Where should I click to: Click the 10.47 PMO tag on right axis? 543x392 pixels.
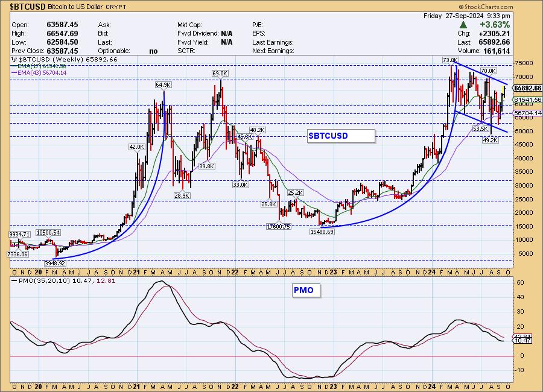(522, 341)
